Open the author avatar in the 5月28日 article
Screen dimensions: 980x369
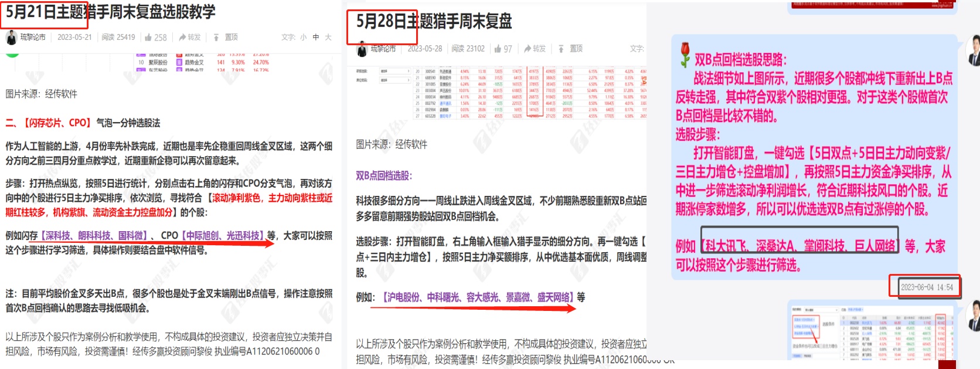pyautogui.click(x=362, y=49)
